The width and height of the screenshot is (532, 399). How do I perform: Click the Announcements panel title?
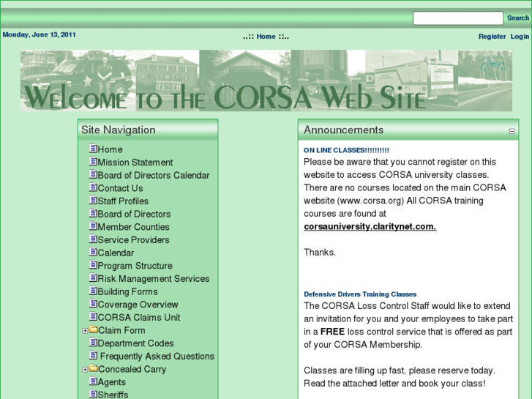(343, 130)
